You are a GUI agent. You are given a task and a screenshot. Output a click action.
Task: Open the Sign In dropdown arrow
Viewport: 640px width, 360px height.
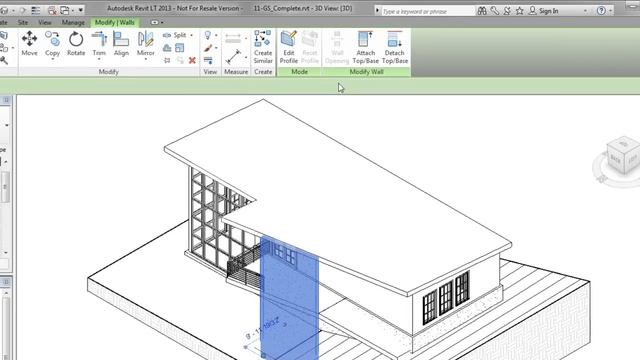coord(585,11)
